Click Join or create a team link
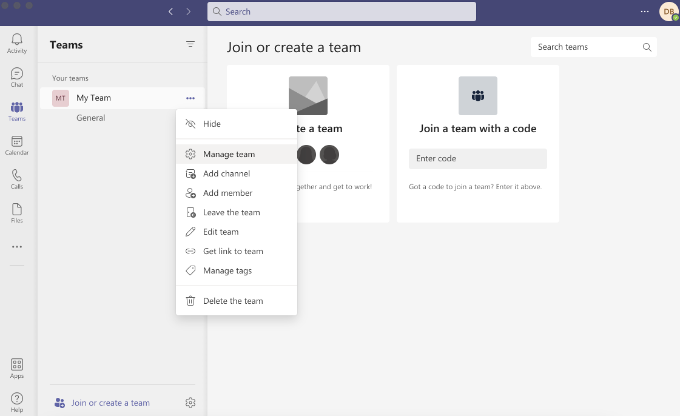Image resolution: width=680 pixels, height=416 pixels. 102,403
